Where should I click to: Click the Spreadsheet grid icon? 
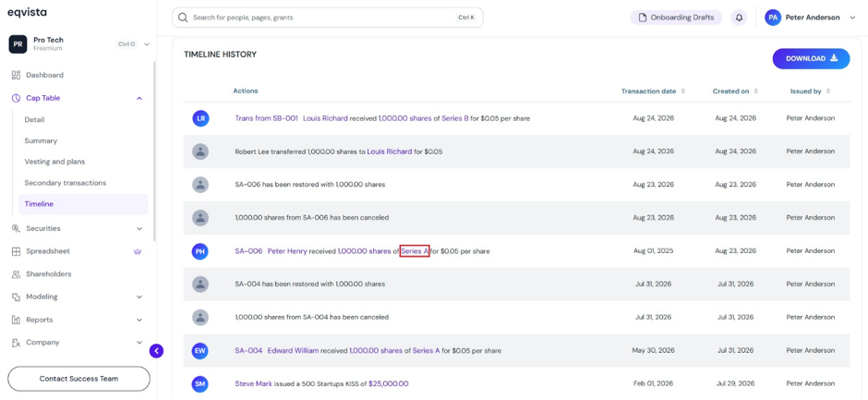tap(16, 251)
